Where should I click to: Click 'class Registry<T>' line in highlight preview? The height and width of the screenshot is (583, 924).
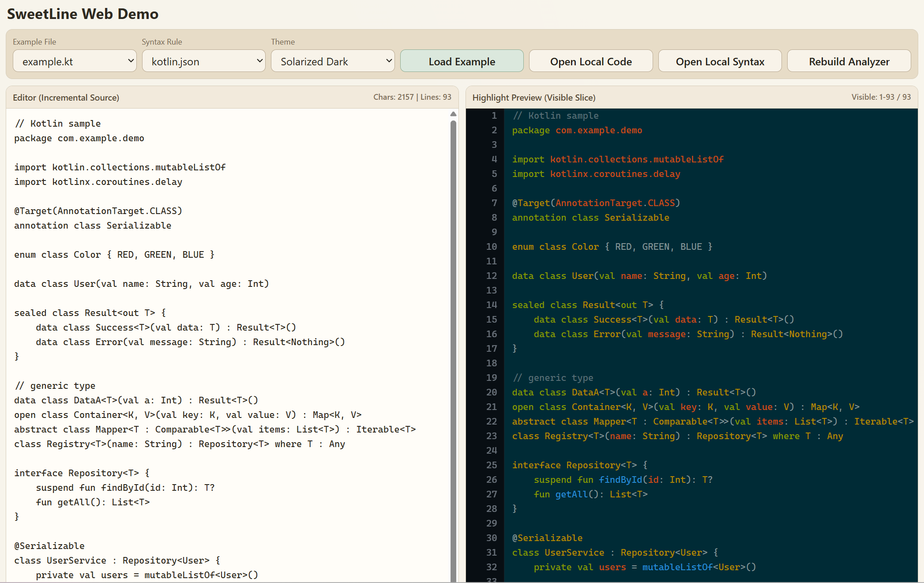[x=678, y=436]
